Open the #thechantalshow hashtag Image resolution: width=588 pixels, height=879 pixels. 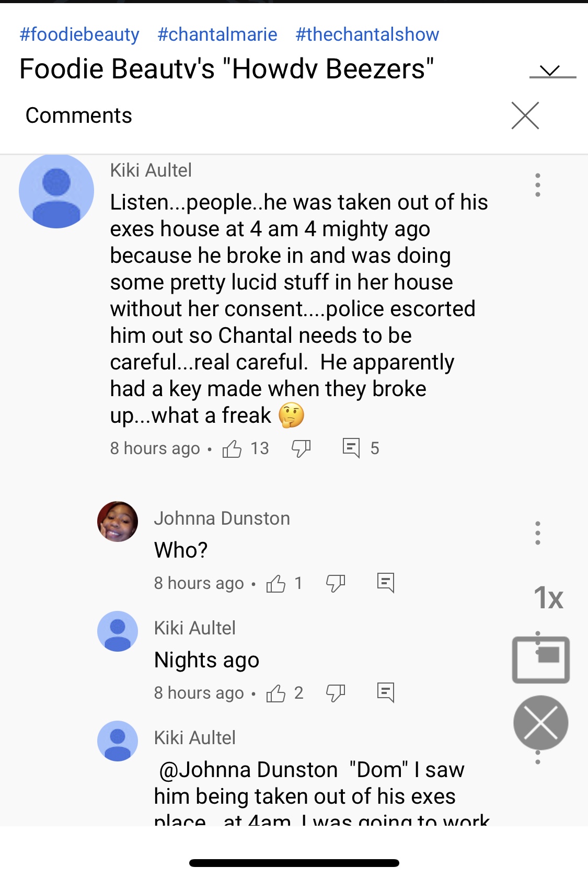coord(367,34)
